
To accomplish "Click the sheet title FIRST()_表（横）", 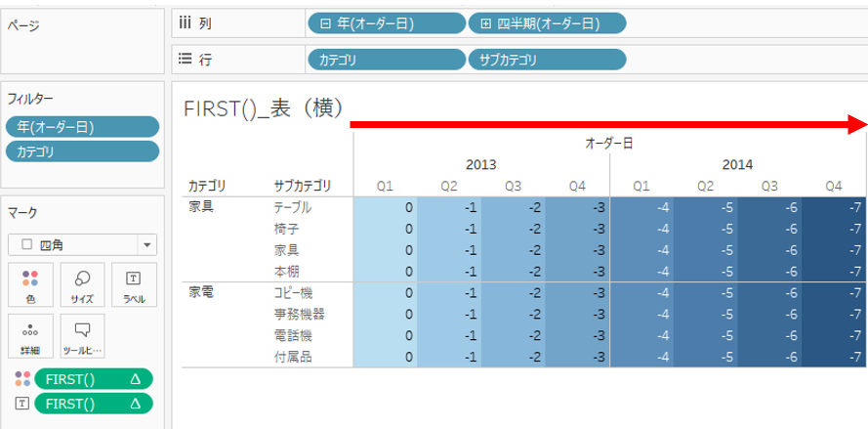I will tap(264, 109).
